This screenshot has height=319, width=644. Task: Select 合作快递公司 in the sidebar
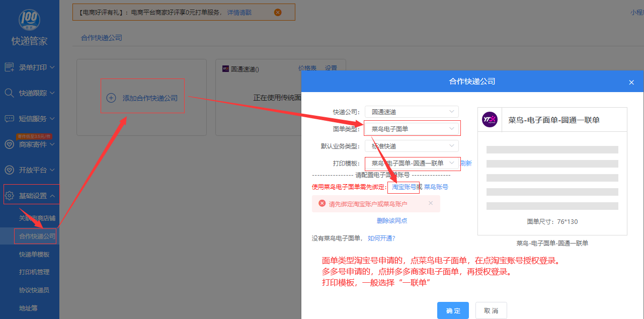[37, 236]
